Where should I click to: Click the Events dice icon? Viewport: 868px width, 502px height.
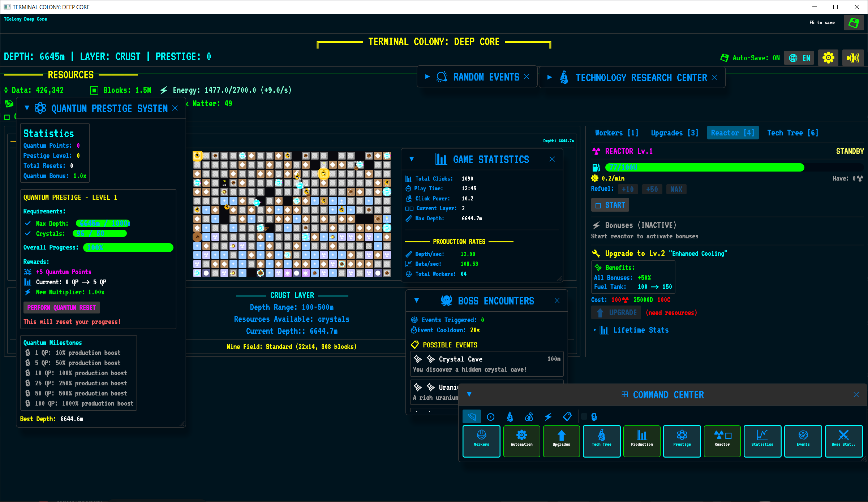click(803, 441)
